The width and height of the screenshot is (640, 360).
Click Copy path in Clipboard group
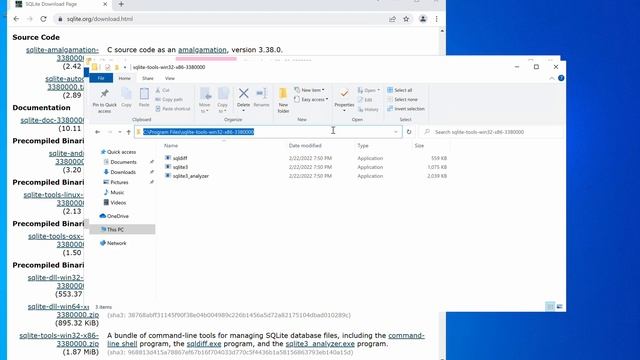(x=169, y=100)
